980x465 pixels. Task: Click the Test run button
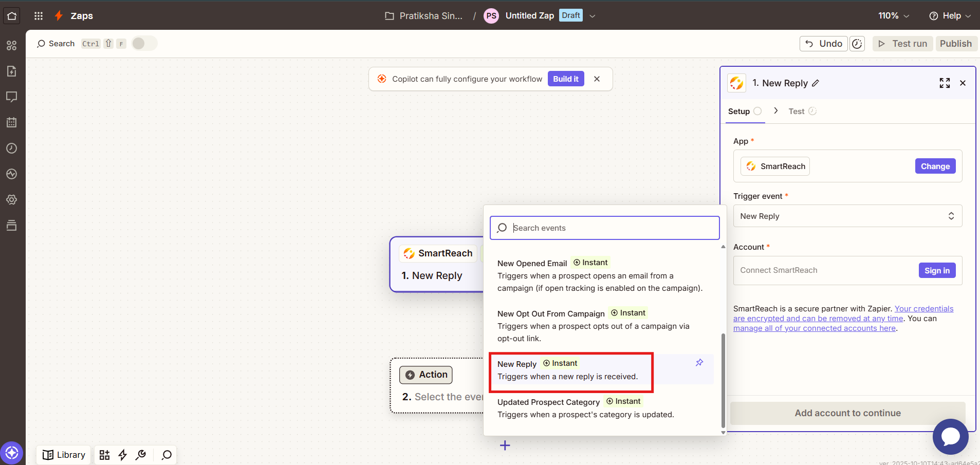(x=902, y=44)
